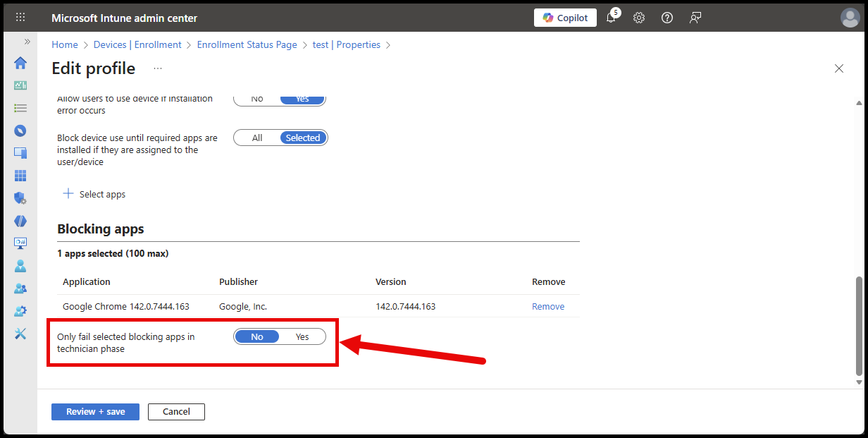
Task: Open Troubleshooting + support tools icon
Action: pyautogui.click(x=20, y=334)
